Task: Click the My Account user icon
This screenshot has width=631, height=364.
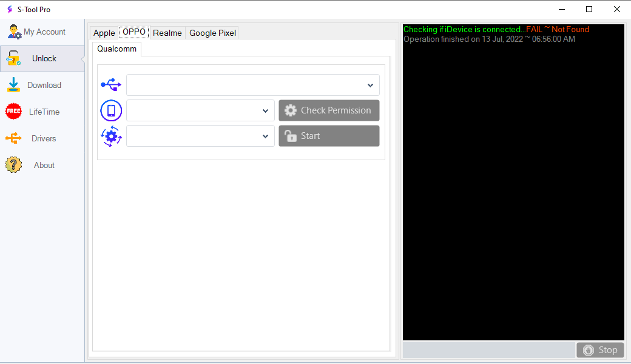Action: click(x=14, y=32)
